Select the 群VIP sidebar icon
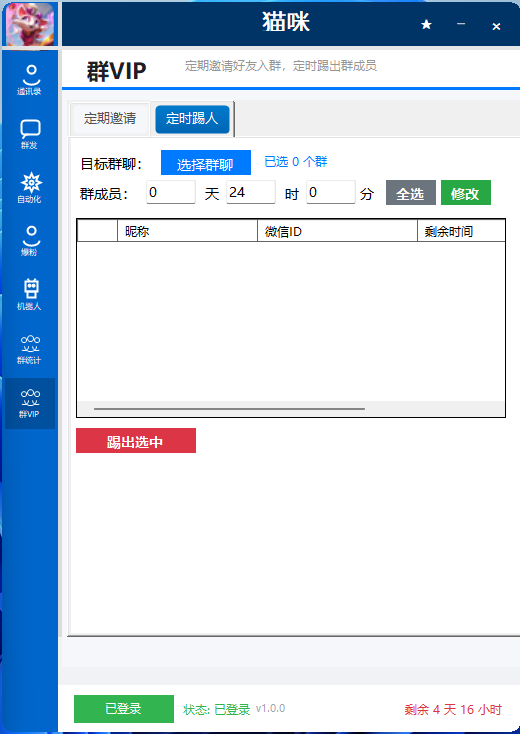This screenshot has width=520, height=734. click(x=29, y=403)
